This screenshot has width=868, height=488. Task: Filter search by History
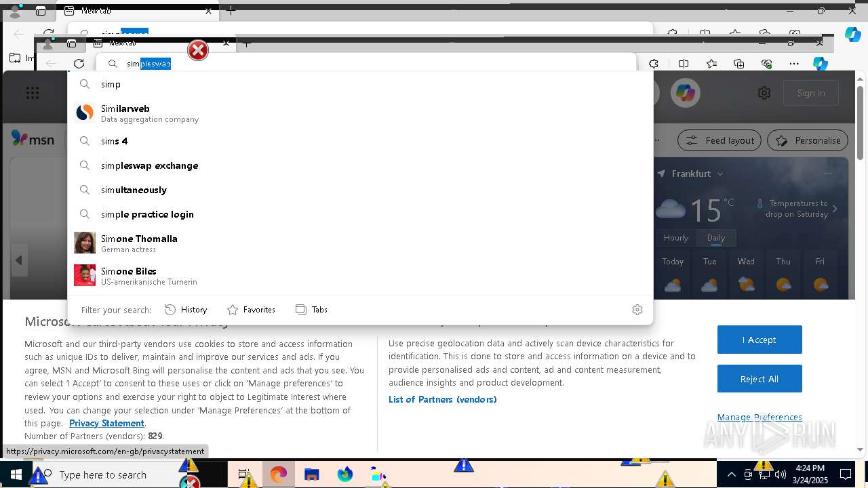pyautogui.click(x=186, y=310)
